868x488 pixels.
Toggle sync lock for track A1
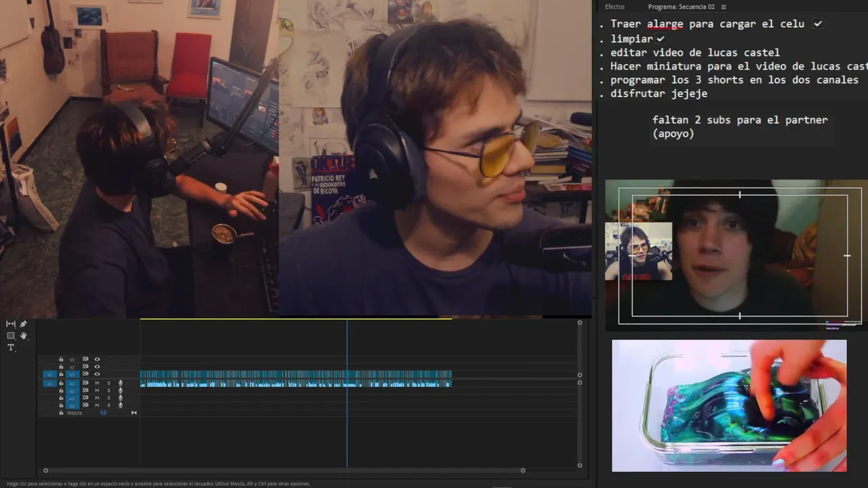tap(85, 383)
